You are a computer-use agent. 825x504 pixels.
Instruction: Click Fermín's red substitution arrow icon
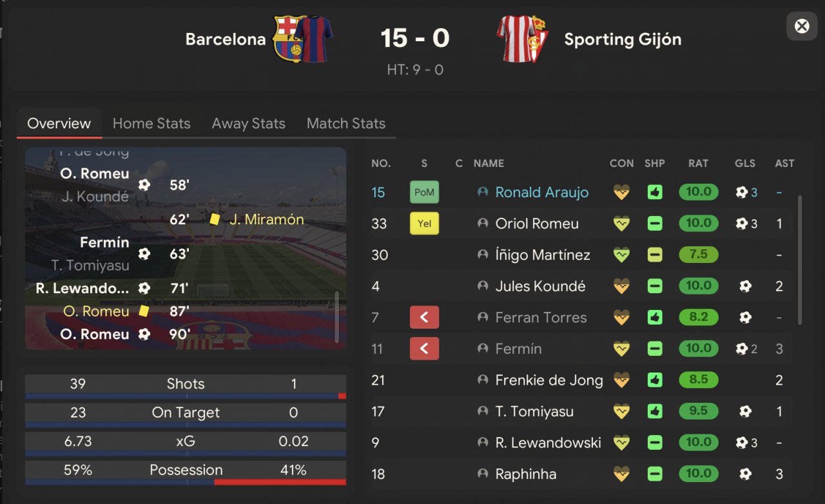[424, 349]
